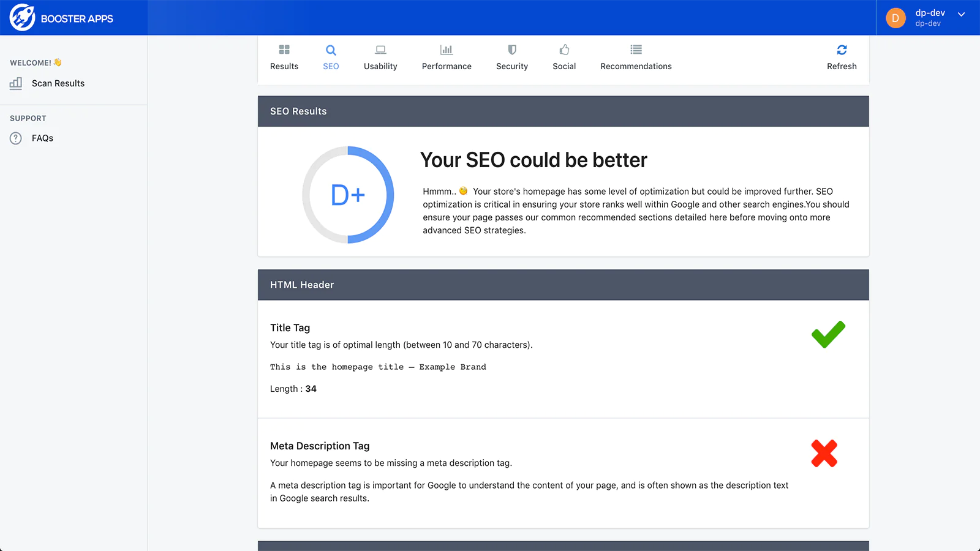The height and width of the screenshot is (551, 980).
Task: Select the SEO magnifying glass icon
Action: pos(331,50)
